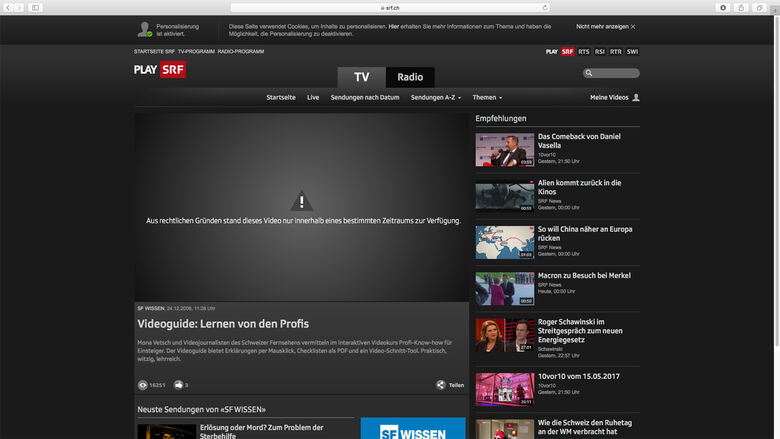Expand the Themen dropdown
The image size is (780, 439).
click(x=487, y=97)
